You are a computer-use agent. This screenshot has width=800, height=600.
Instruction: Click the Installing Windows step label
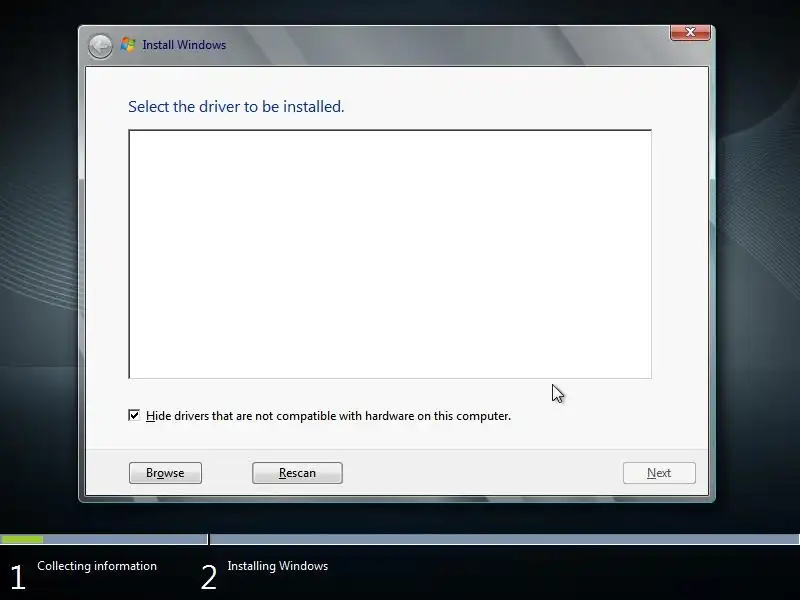278,566
